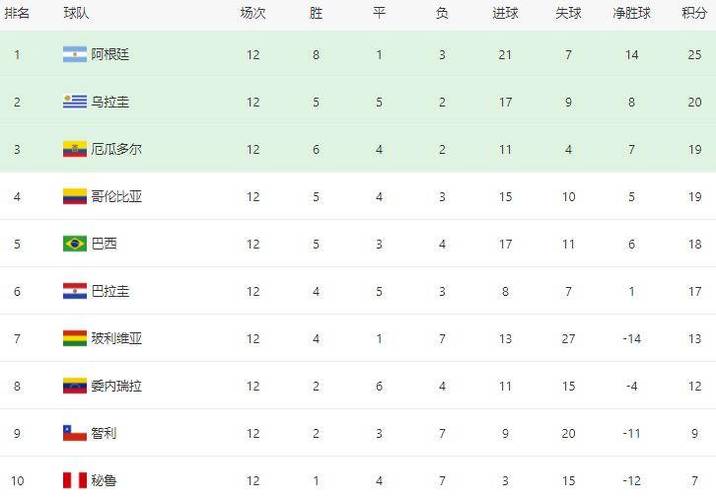Click the 场次 column header
Image resolution: width=716 pixels, height=500 pixels.
pos(253,13)
